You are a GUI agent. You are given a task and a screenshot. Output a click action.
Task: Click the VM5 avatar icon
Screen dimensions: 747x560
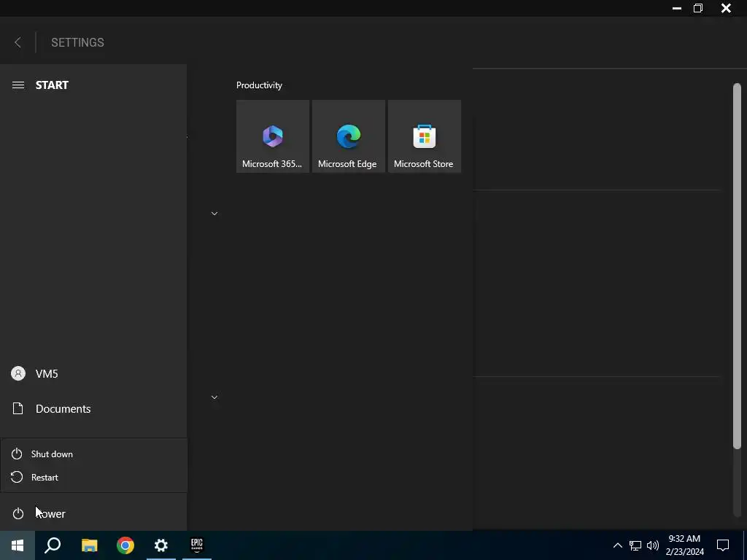18,373
